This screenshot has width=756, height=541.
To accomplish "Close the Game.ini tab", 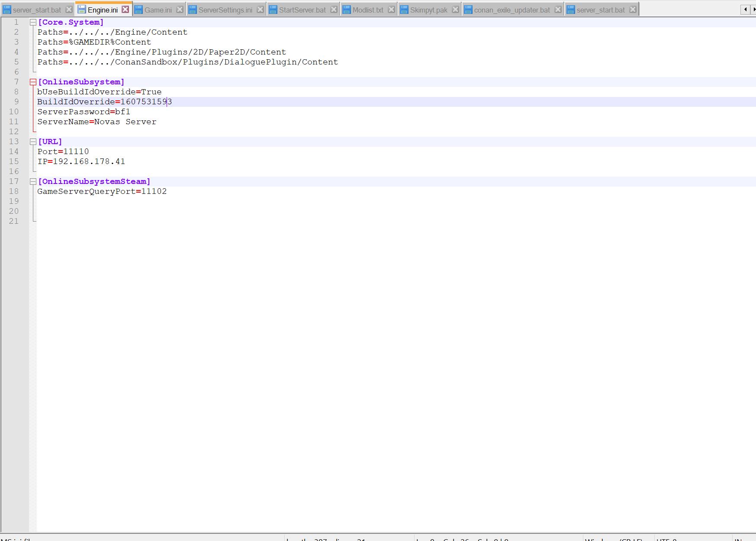I will point(180,10).
